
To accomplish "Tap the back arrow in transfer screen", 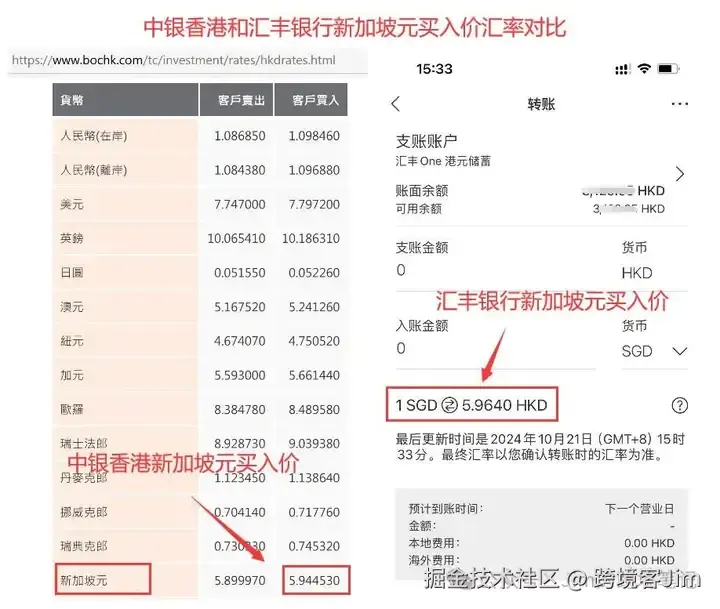I will (396, 104).
